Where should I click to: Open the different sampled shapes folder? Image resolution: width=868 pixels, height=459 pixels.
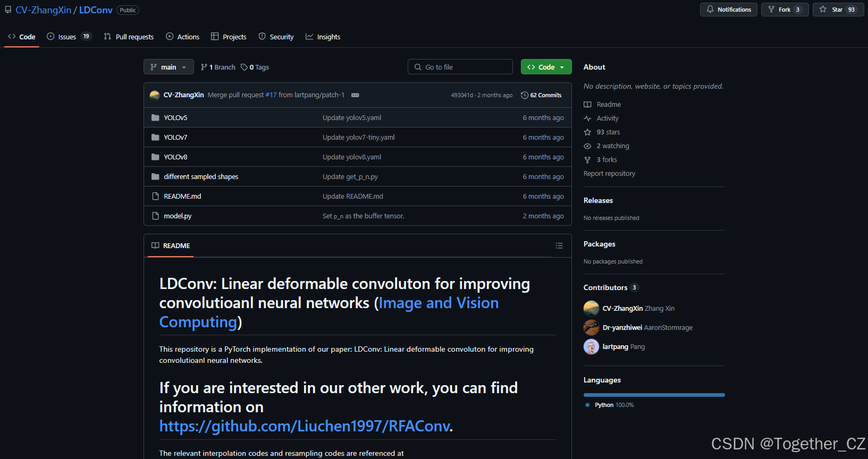(x=201, y=176)
